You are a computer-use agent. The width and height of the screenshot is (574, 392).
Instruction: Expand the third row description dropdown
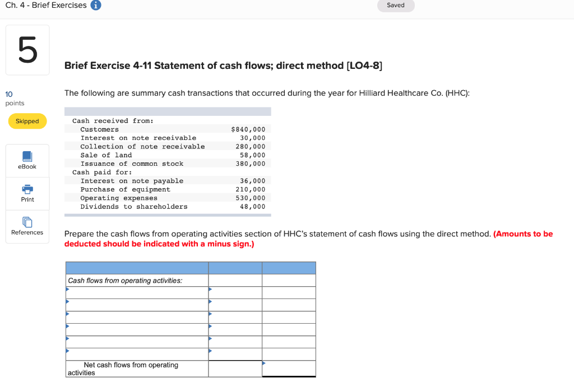(x=68, y=315)
